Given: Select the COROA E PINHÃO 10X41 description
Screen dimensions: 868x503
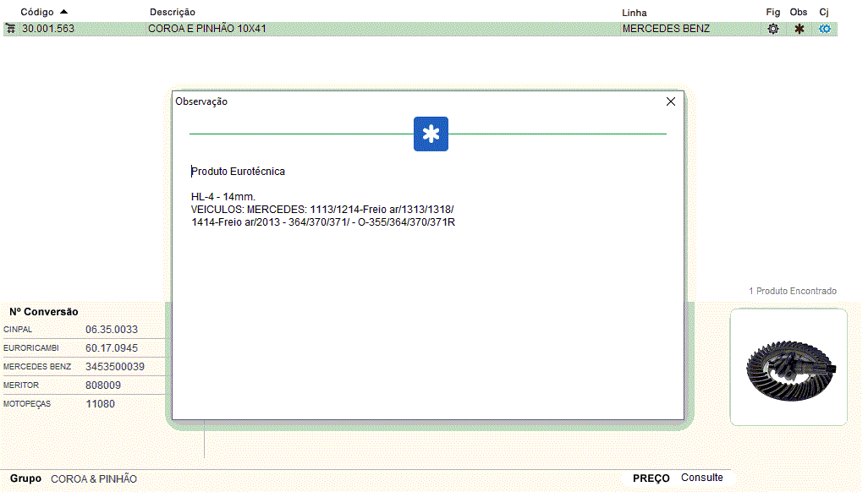Looking at the screenshot, I should (207, 29).
